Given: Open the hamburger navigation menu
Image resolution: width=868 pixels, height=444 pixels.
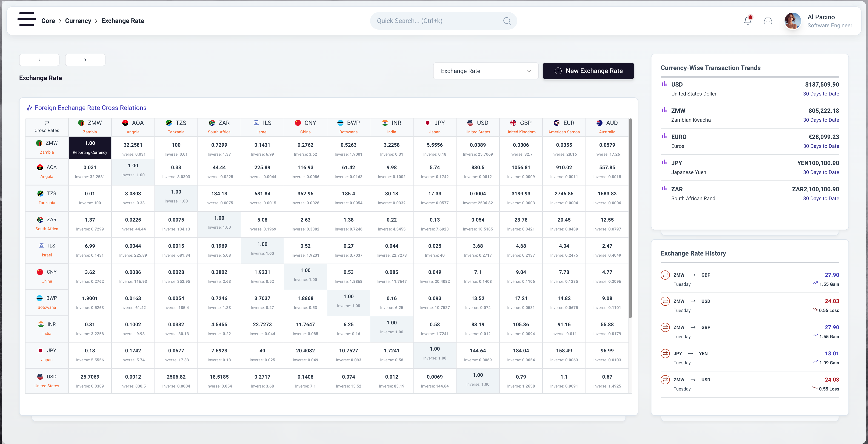Looking at the screenshot, I should [27, 19].
